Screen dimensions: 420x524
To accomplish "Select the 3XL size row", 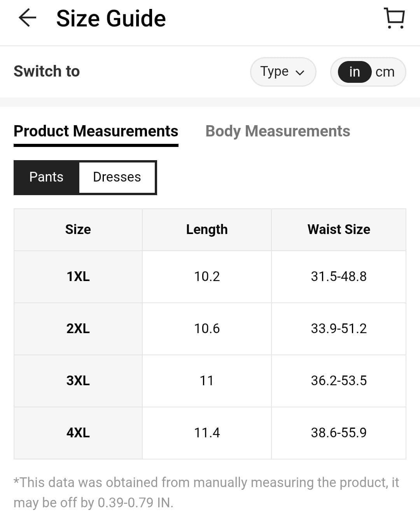I will tap(78, 381).
